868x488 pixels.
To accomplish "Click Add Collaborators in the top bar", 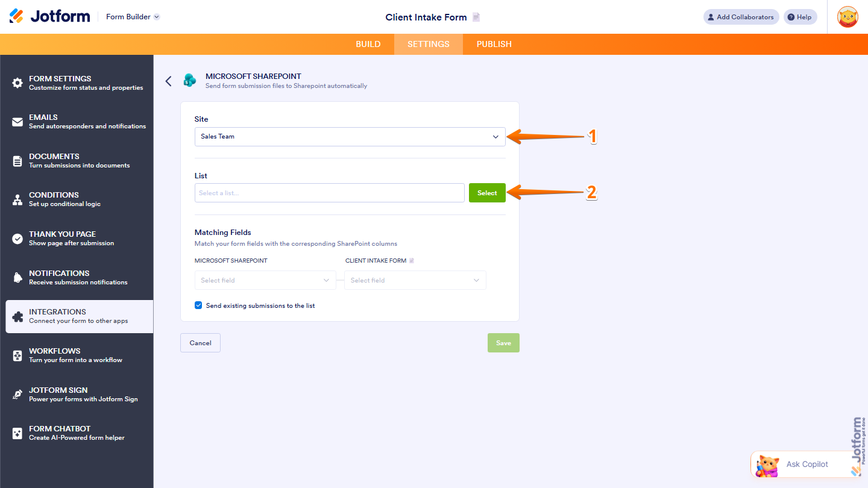I will tap(741, 16).
